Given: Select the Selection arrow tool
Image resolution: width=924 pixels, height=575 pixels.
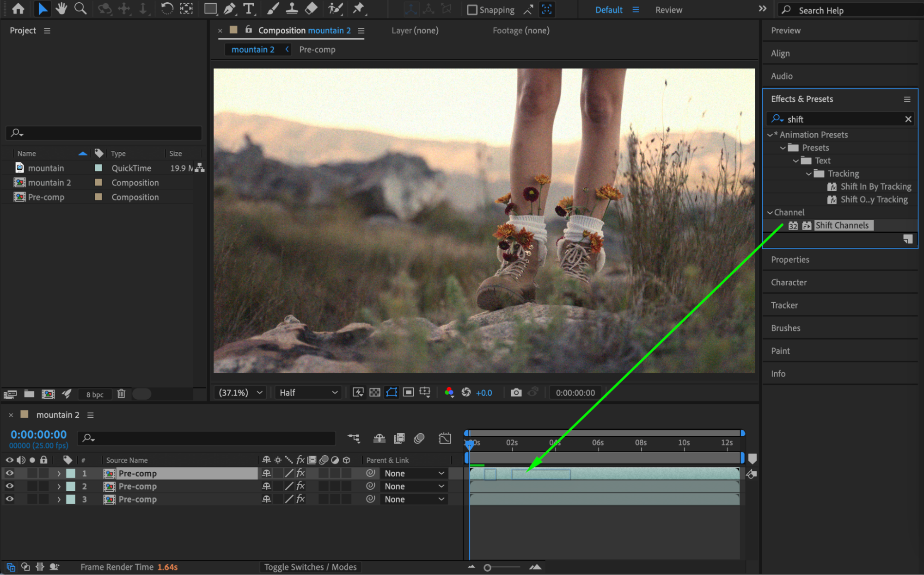Looking at the screenshot, I should (42, 9).
